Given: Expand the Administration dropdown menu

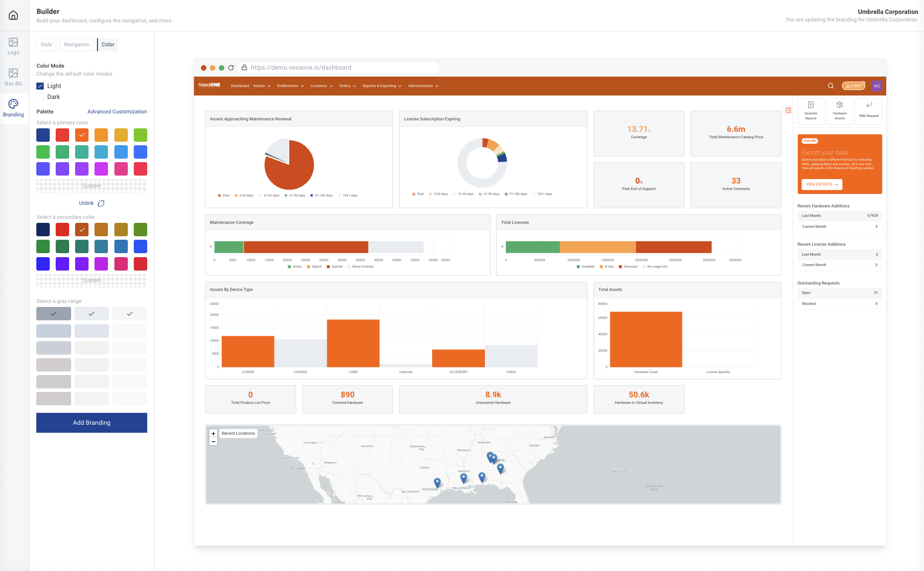Looking at the screenshot, I should pos(423,86).
